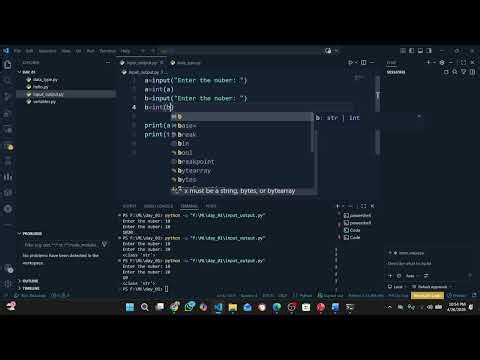
Task: Select the first powershell terminal entry
Action: (357, 216)
